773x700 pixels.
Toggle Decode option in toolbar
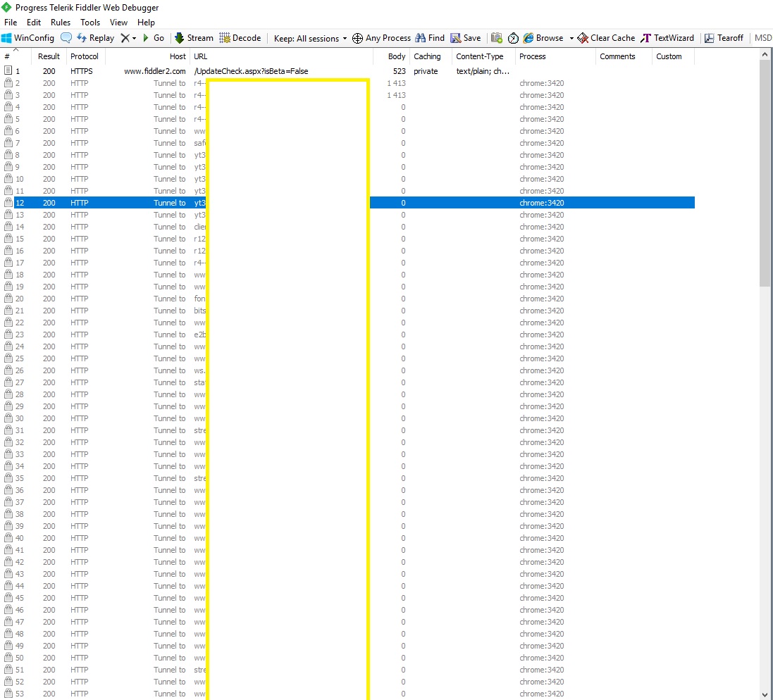(x=240, y=38)
